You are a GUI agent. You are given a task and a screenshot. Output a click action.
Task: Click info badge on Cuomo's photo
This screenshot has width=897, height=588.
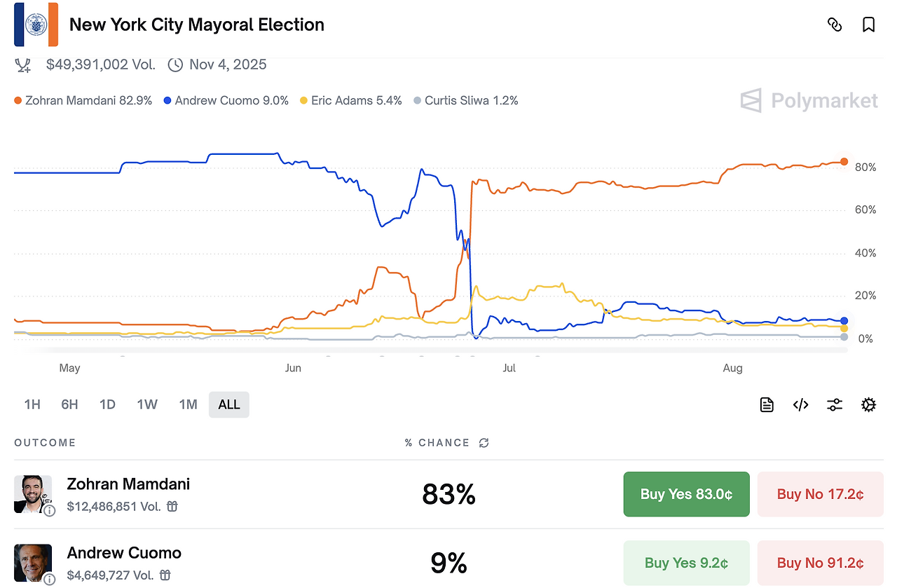(49, 579)
